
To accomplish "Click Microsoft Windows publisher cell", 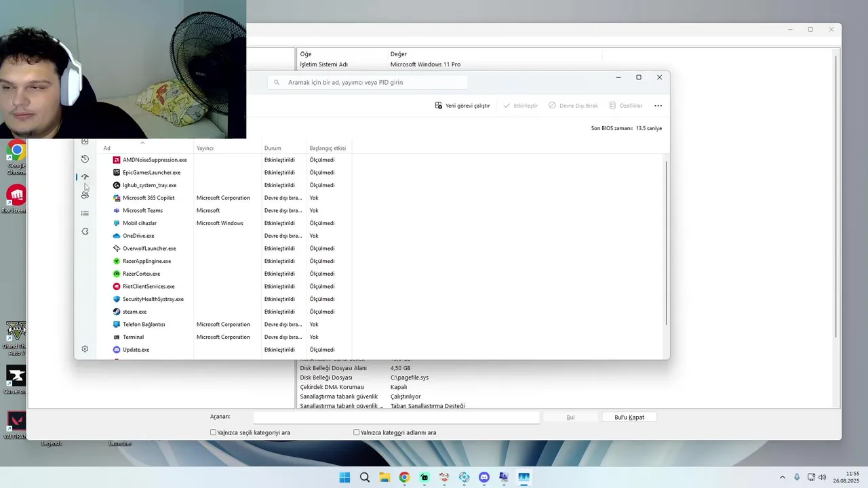I will (x=220, y=223).
